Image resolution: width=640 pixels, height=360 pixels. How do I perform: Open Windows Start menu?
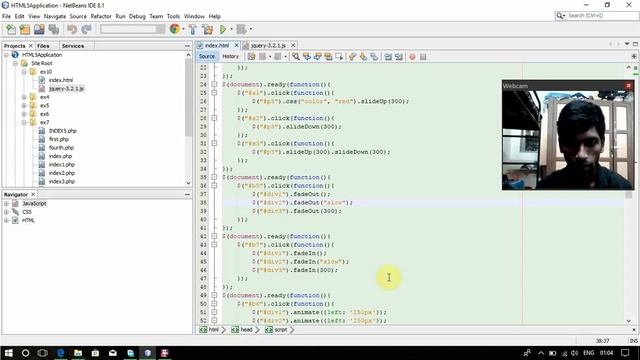tap(8, 353)
